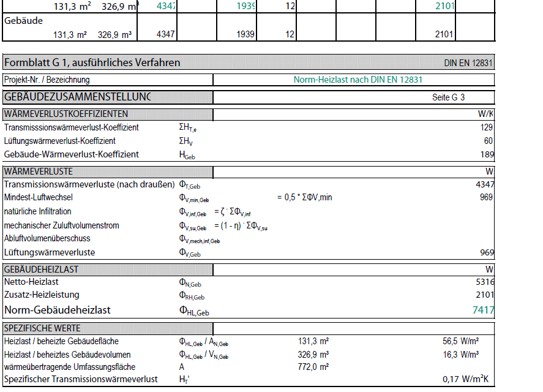The height and width of the screenshot is (392, 543).
Task: Click the "Formblatt G 1, ausführliches Verfahren" heading
Action: (92, 62)
